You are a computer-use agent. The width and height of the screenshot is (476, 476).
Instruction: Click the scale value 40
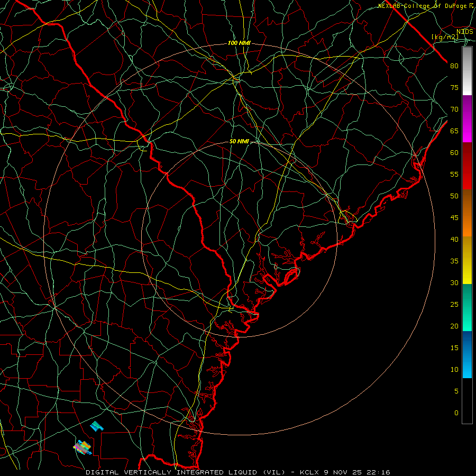click(x=454, y=239)
